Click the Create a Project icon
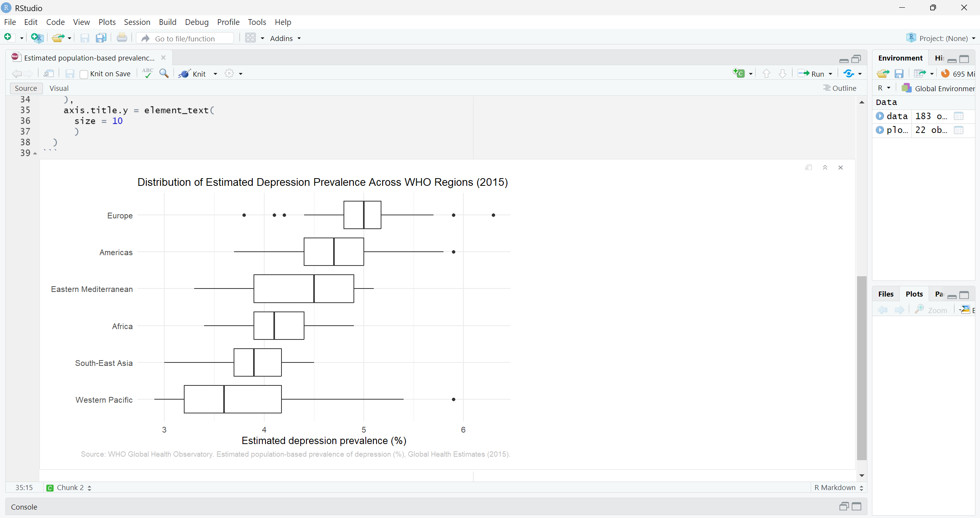This screenshot has height=518, width=980. [x=37, y=38]
